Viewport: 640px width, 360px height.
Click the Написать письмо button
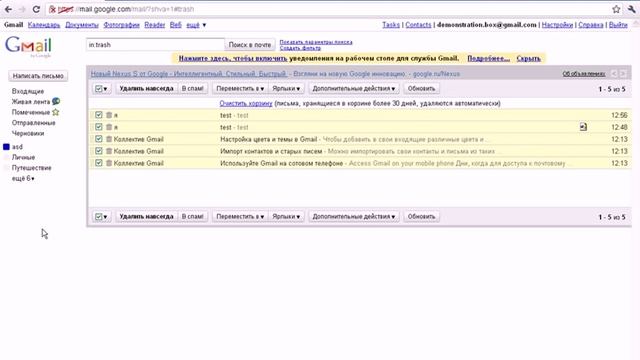coord(38,76)
